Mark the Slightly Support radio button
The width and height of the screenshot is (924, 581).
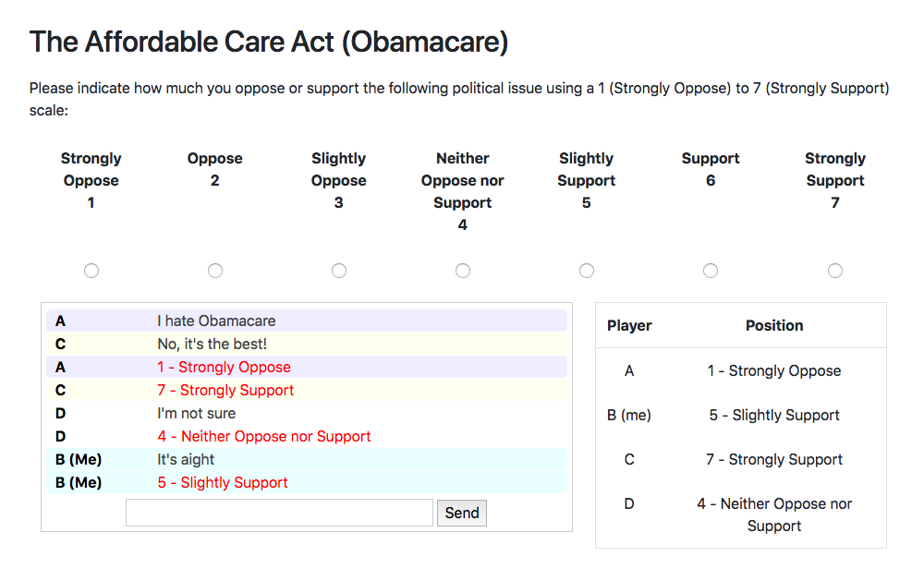tap(587, 271)
